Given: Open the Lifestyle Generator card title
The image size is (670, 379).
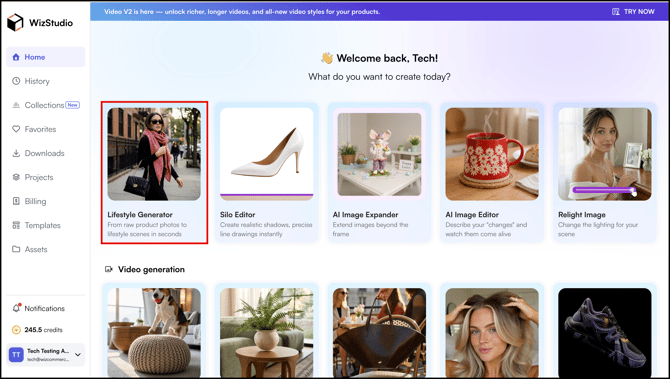Looking at the screenshot, I should (140, 214).
